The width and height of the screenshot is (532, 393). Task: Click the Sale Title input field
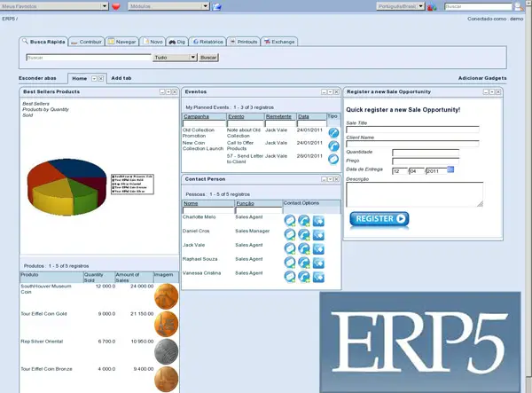[412, 130]
